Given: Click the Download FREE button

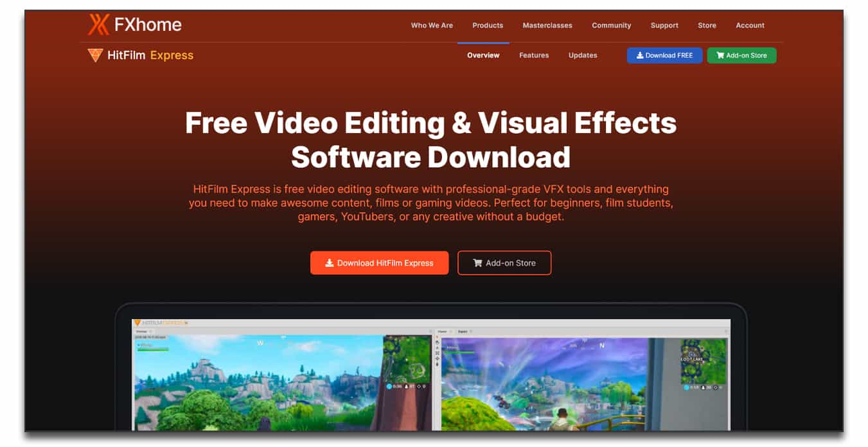Looking at the screenshot, I should click(664, 55).
